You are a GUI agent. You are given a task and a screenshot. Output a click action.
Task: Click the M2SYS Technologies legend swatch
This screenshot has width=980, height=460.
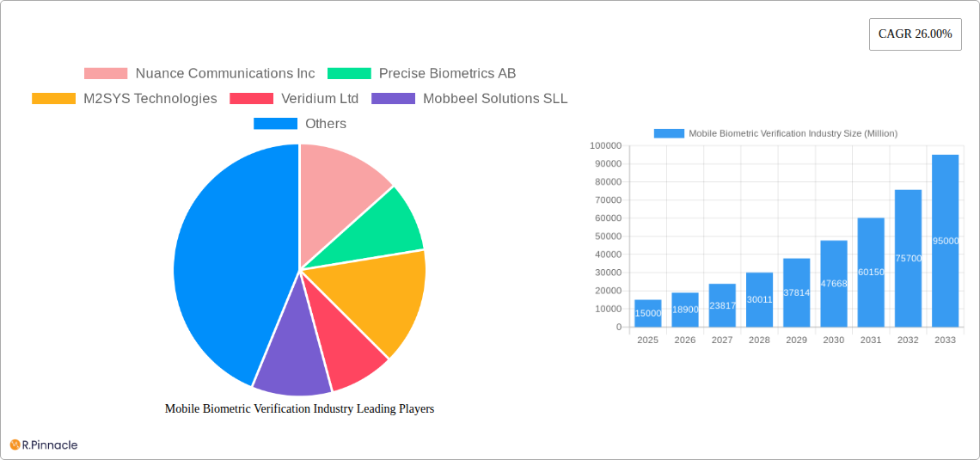54,99
